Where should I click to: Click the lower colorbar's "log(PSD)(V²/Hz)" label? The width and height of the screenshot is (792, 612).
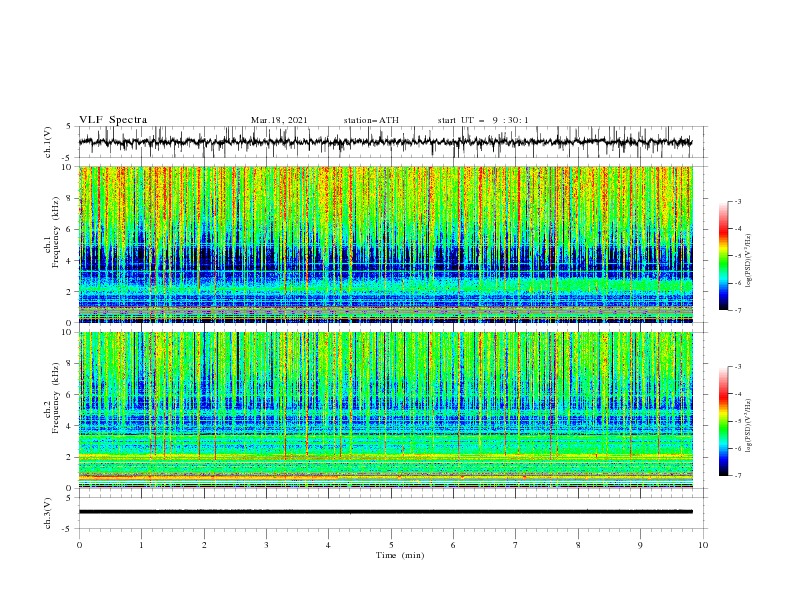click(749, 425)
